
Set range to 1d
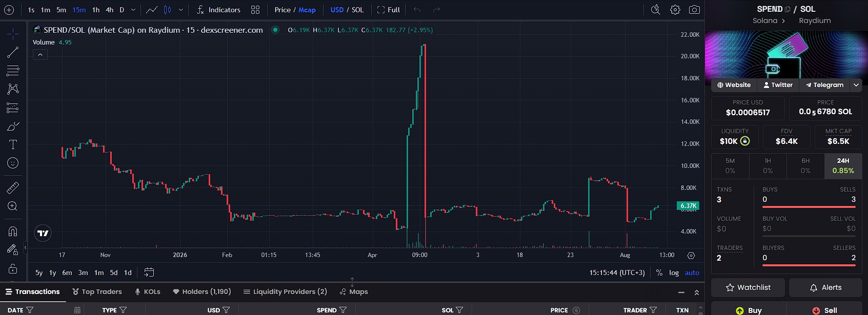(128, 272)
